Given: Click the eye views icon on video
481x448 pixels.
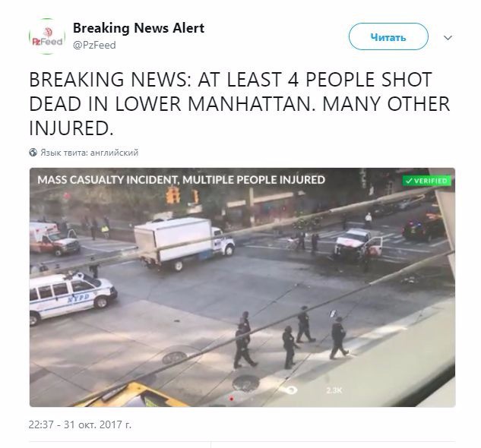Looking at the screenshot, I should click(290, 390).
